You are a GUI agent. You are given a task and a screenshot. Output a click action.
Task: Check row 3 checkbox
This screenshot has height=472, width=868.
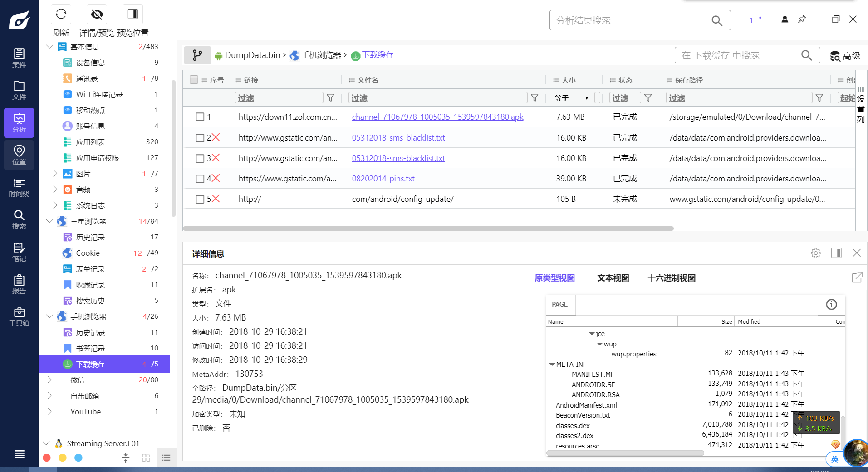coord(200,158)
